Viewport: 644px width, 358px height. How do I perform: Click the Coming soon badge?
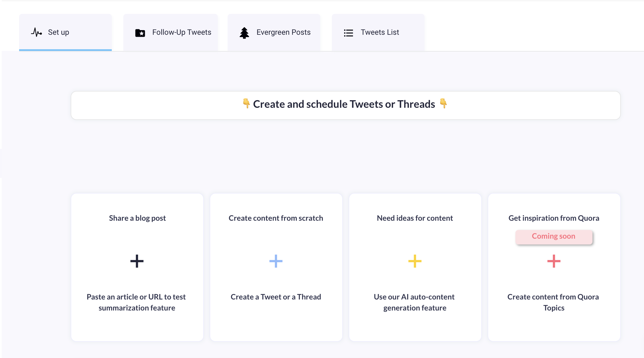point(554,237)
